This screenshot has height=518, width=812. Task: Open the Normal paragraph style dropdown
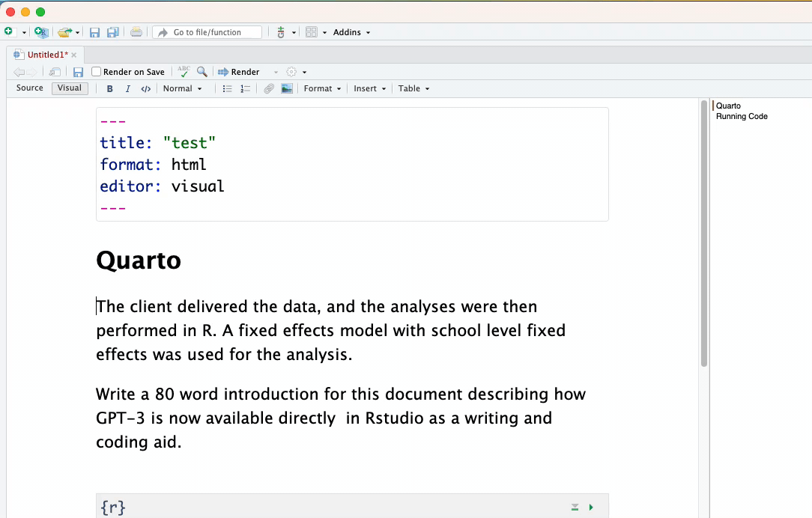[182, 88]
